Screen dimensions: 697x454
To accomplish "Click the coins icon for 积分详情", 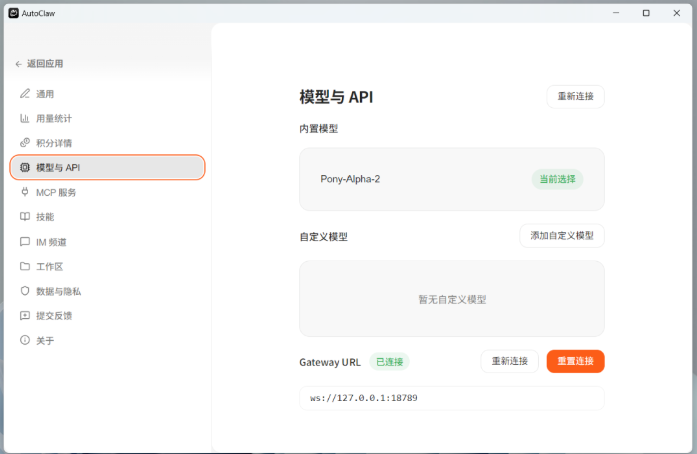I will click(25, 143).
